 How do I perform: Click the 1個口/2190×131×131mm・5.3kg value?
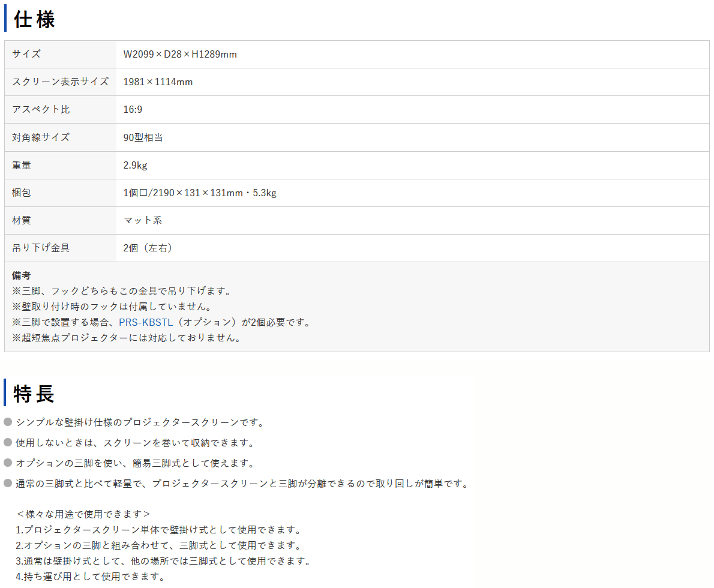click(200, 193)
